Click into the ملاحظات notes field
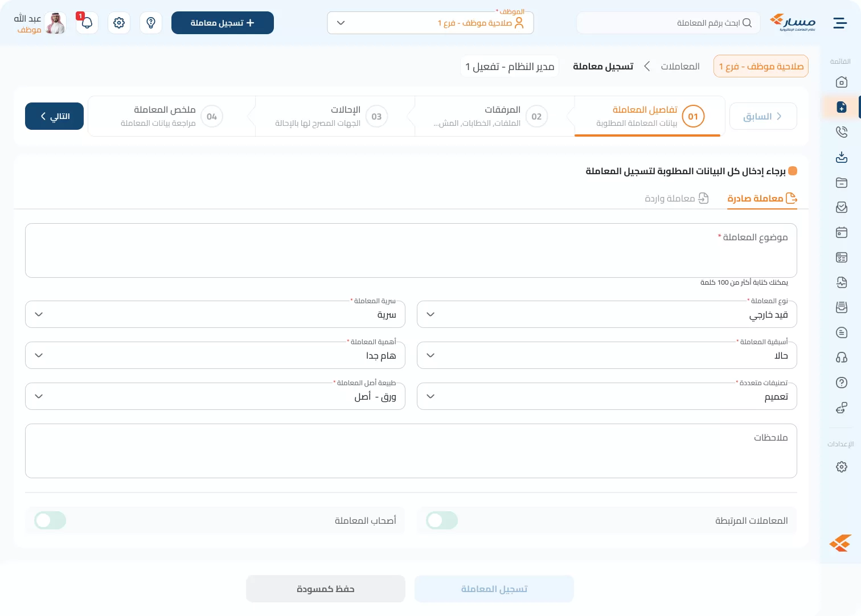Viewport: 861px width, 616px height. (411, 451)
